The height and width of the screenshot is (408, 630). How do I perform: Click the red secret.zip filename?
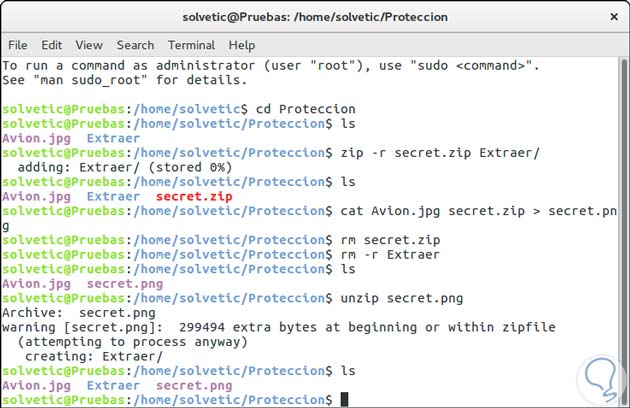pos(193,196)
